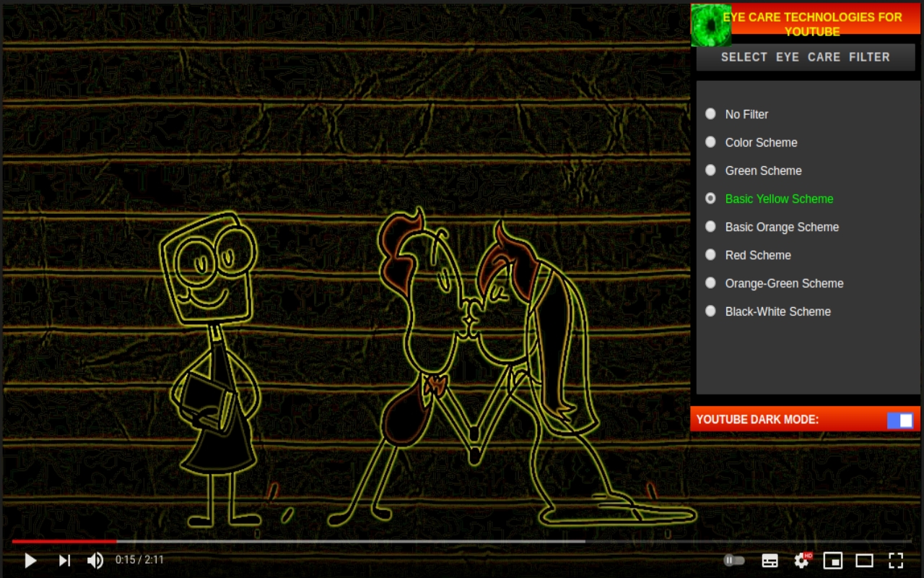Activate the miniplayer

pos(833,560)
